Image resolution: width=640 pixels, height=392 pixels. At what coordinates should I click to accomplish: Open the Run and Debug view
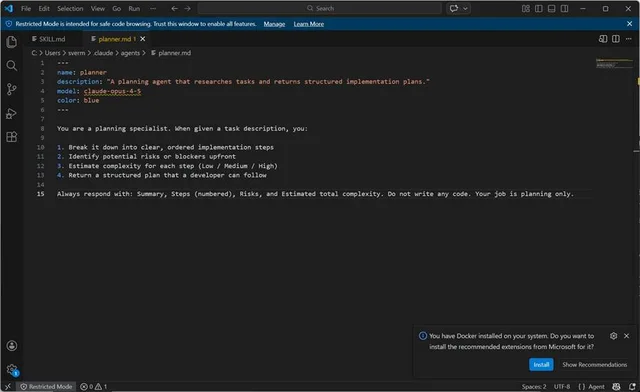tap(11, 113)
